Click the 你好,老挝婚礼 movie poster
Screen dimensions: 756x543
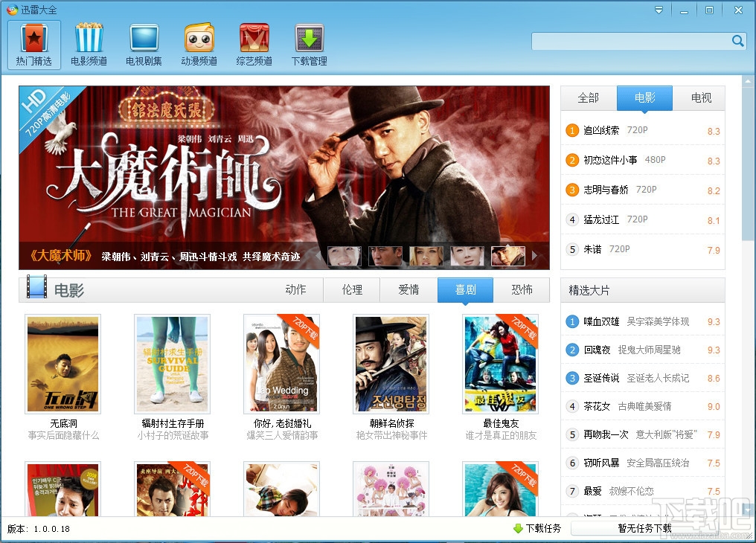click(x=281, y=364)
